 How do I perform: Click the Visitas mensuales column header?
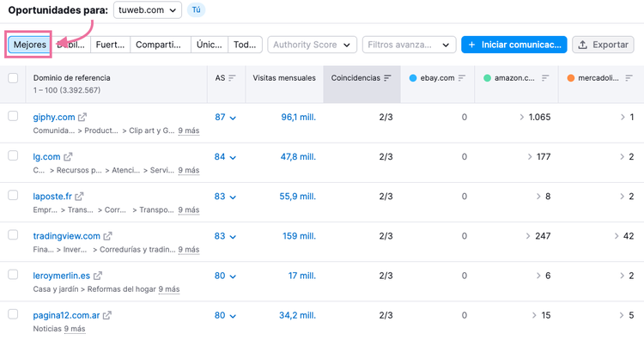coord(284,78)
